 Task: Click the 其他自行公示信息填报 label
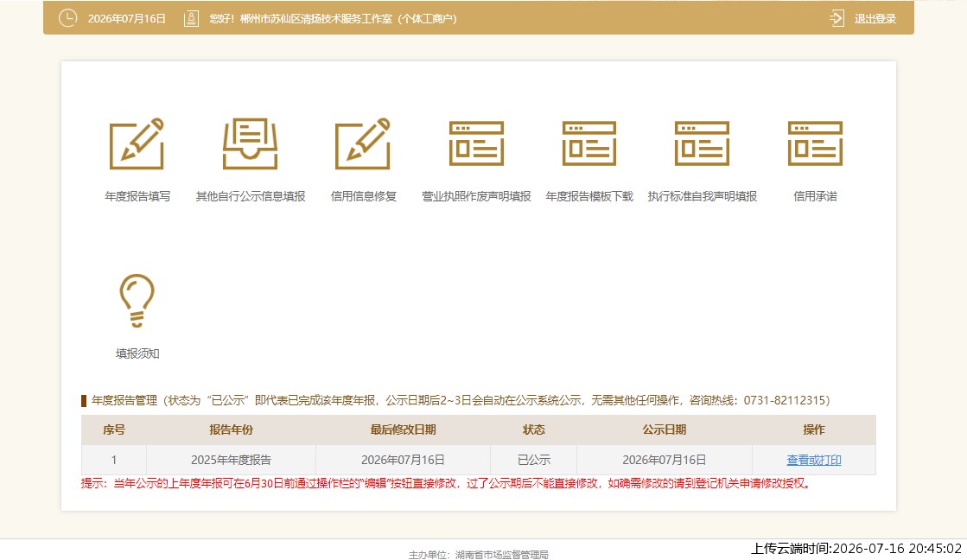click(250, 196)
